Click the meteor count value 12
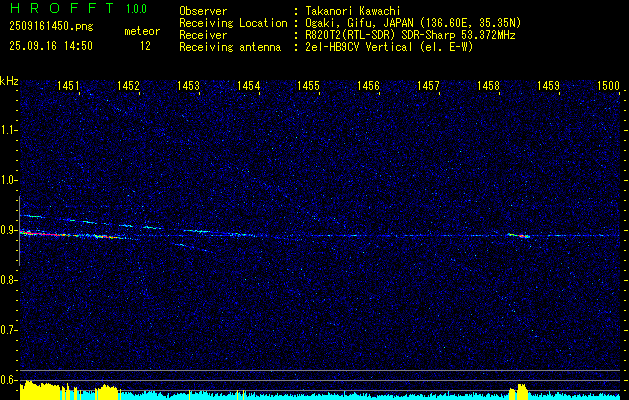The image size is (629, 400). click(145, 46)
